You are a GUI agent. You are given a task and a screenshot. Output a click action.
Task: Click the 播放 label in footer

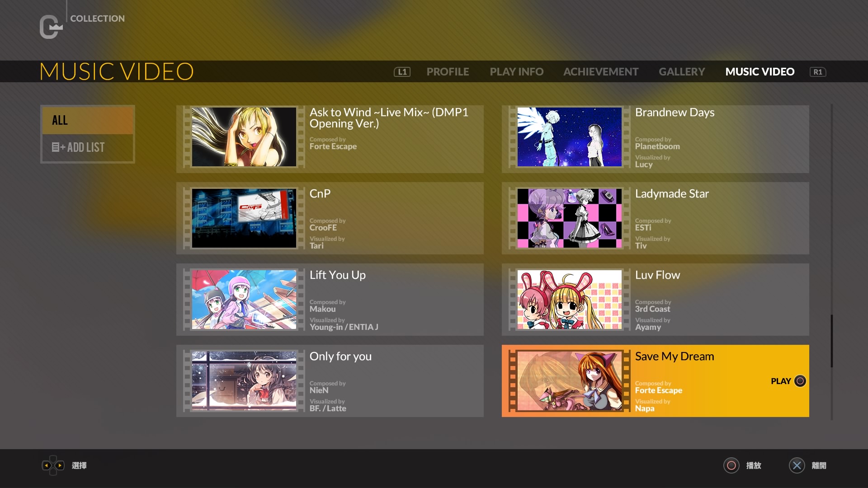click(x=754, y=465)
